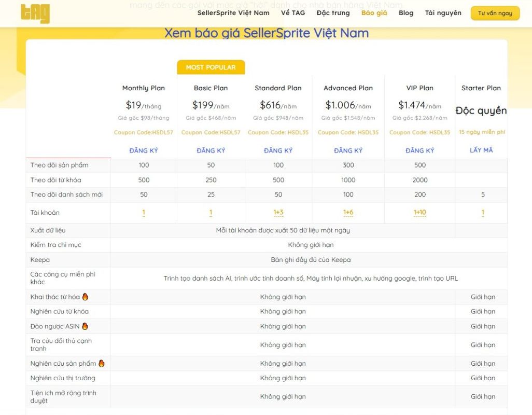This screenshot has height=415, width=532.
Task: Click VIP Plan's 2000 keyword tracking value
Action: (x=419, y=180)
